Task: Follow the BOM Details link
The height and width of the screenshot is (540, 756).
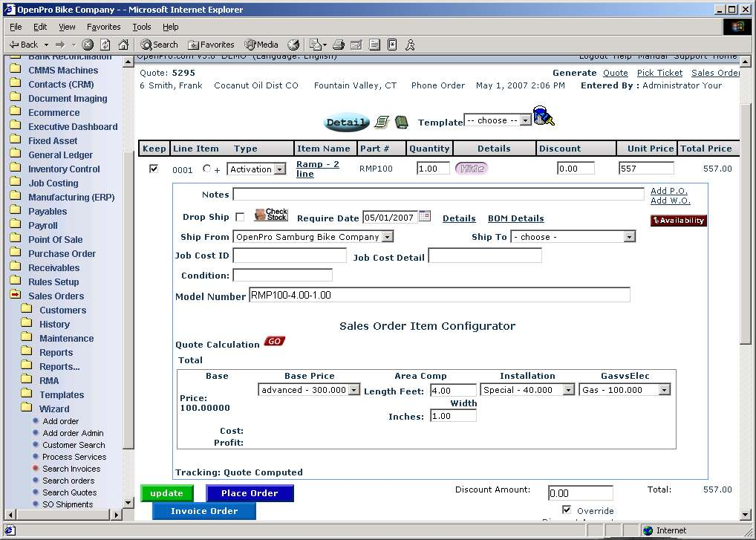Action: tap(515, 218)
